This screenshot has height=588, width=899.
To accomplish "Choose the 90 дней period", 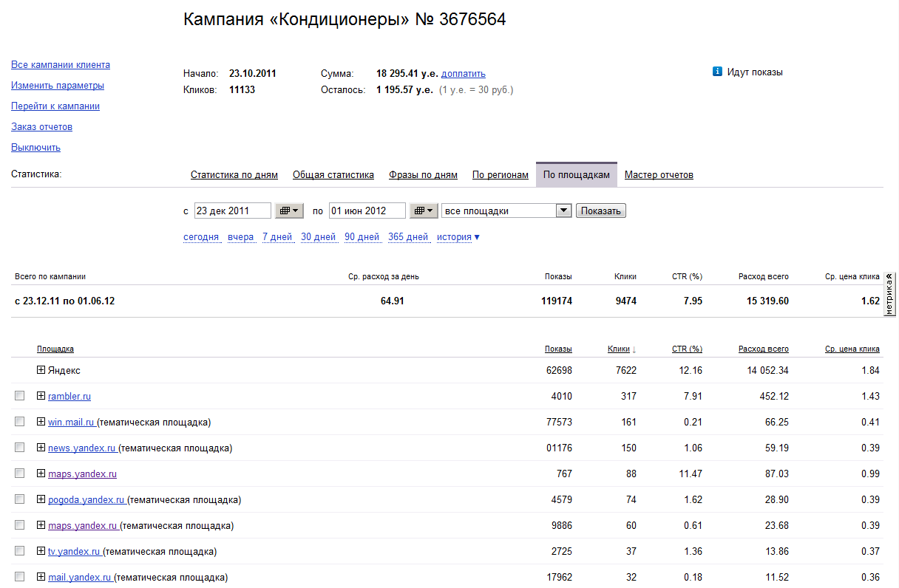I will pyautogui.click(x=362, y=237).
